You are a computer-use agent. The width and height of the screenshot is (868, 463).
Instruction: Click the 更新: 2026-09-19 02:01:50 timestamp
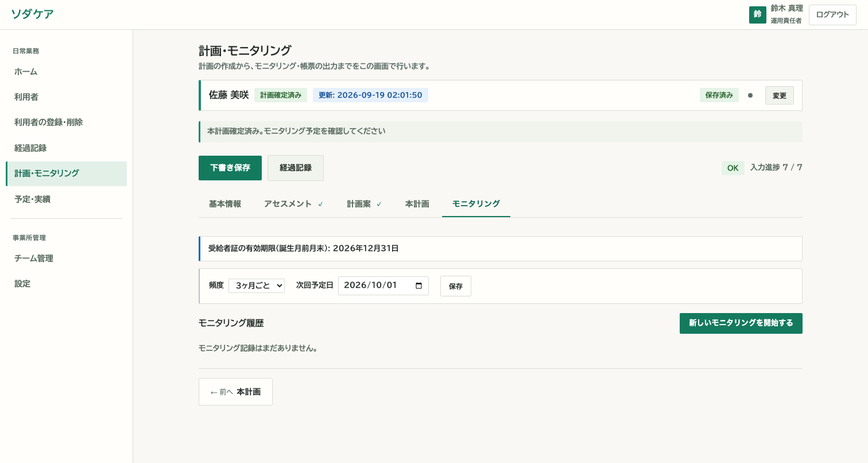[x=370, y=95]
